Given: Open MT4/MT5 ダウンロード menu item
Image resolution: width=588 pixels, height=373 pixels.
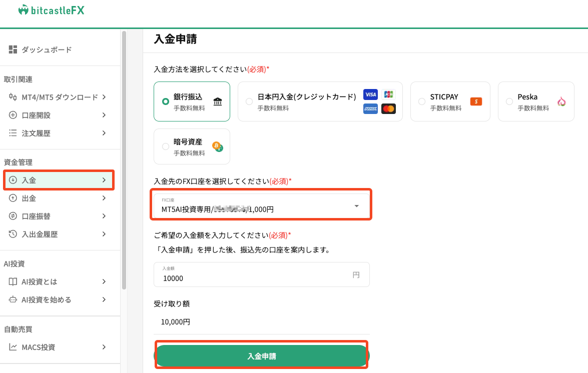Looking at the screenshot, I should [59, 97].
